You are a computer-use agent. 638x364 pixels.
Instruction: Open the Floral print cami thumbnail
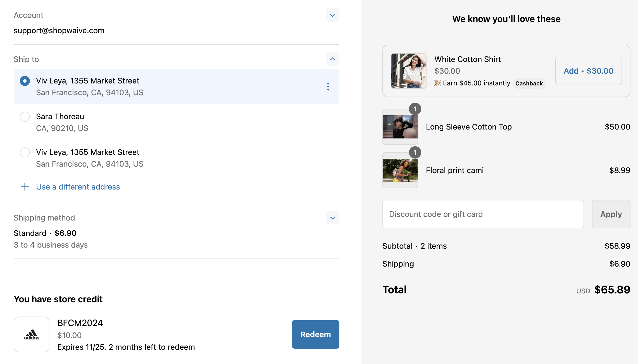point(400,170)
